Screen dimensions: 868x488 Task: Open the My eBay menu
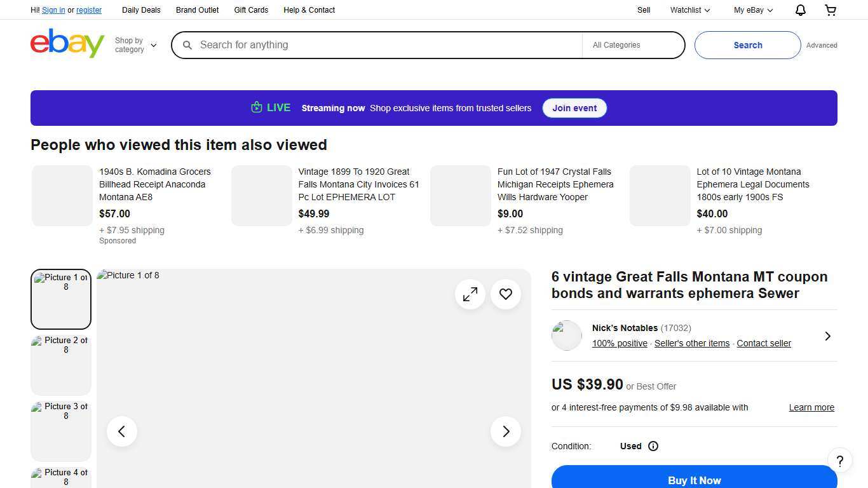(x=753, y=10)
